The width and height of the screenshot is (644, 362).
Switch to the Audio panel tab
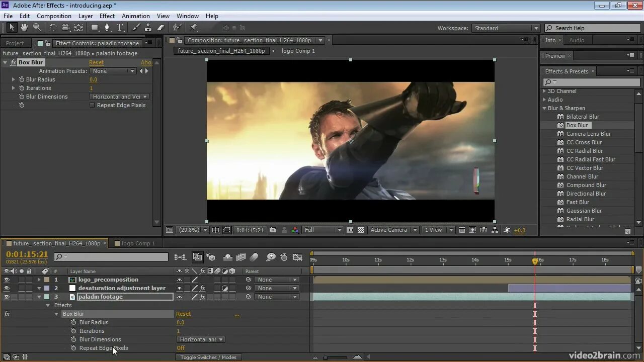577,40
